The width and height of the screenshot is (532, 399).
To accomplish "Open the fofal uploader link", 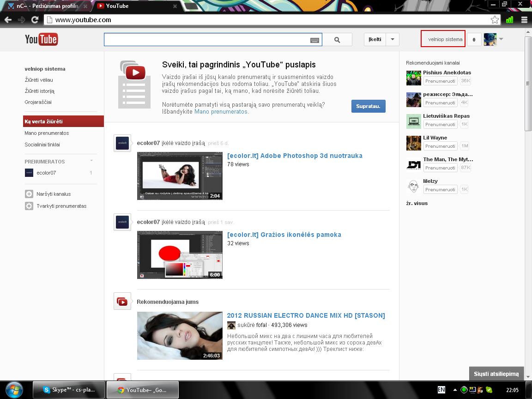I will 261,325.
